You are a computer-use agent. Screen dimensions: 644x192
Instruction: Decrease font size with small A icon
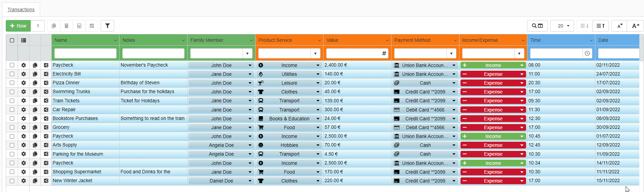point(620,26)
